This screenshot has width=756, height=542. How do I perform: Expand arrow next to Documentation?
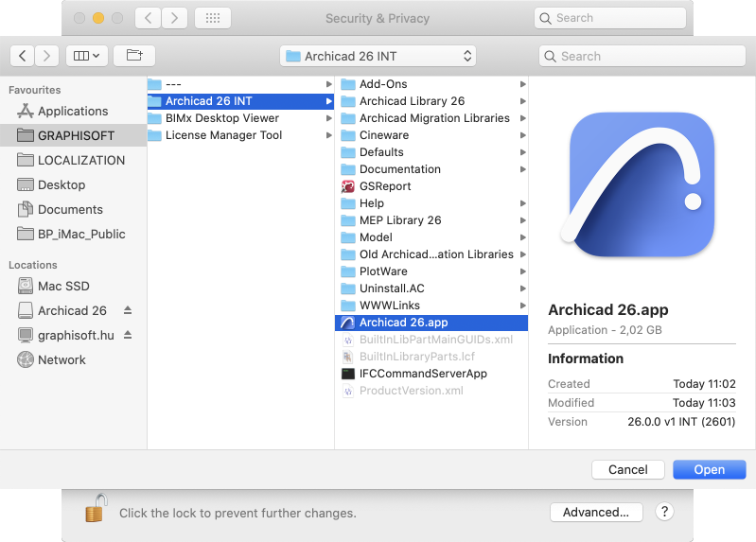(x=522, y=169)
